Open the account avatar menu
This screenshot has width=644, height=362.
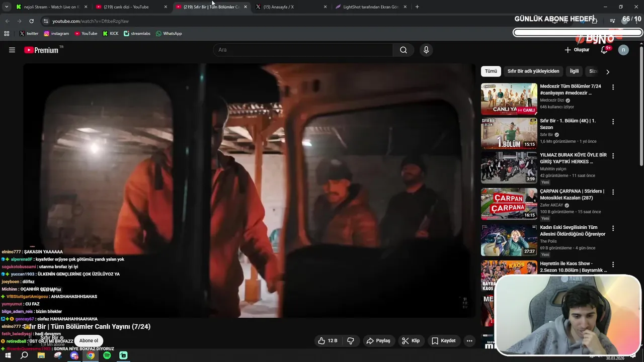[623, 50]
